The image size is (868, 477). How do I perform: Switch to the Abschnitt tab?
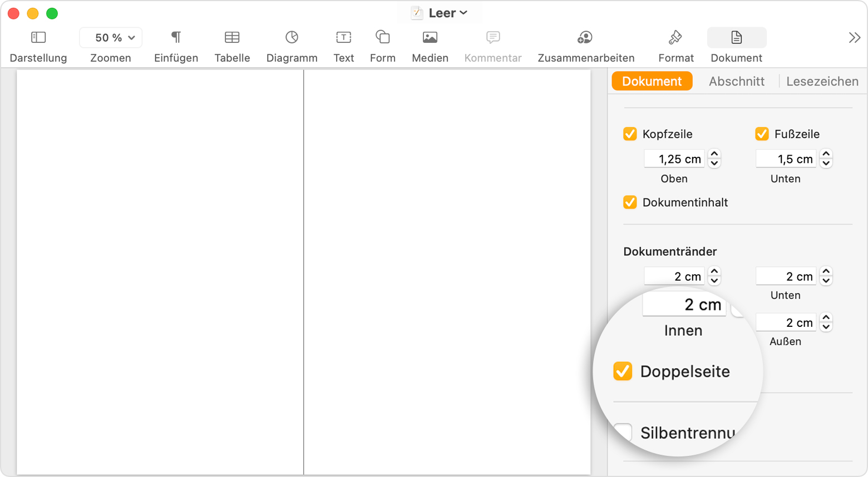[x=736, y=81]
